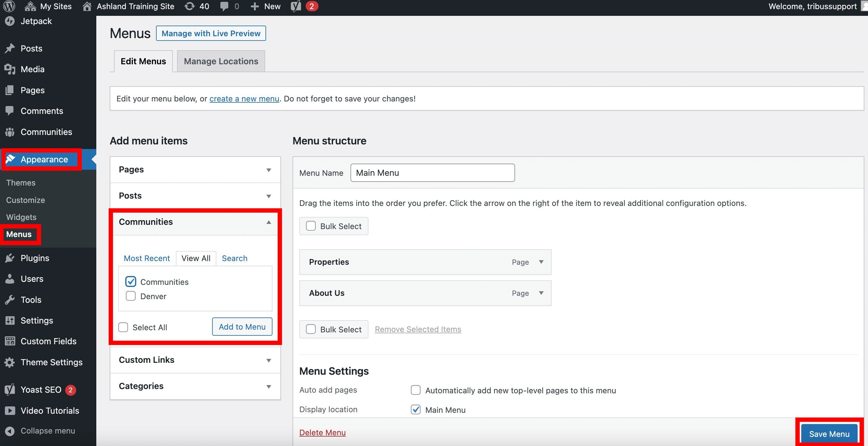Enable the top Bulk Select checkbox
The width and height of the screenshot is (868, 446).
(311, 226)
